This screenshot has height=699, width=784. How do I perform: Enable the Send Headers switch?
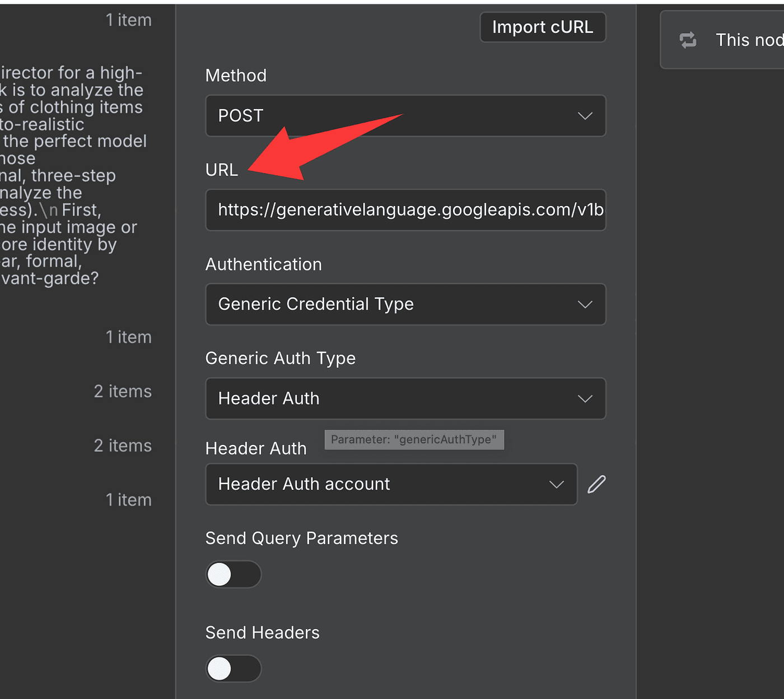pyautogui.click(x=233, y=669)
